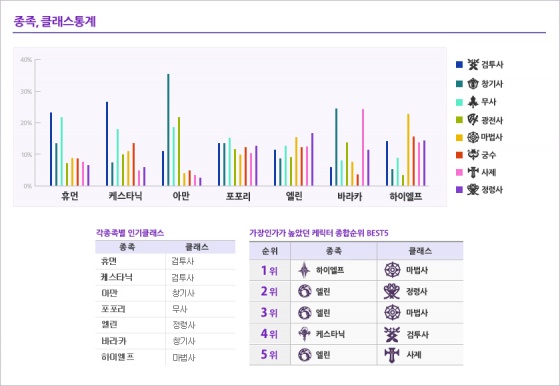This screenshot has height=386, width=560.
Task: Select the 아만 label on chart axis
Action: click(x=181, y=196)
